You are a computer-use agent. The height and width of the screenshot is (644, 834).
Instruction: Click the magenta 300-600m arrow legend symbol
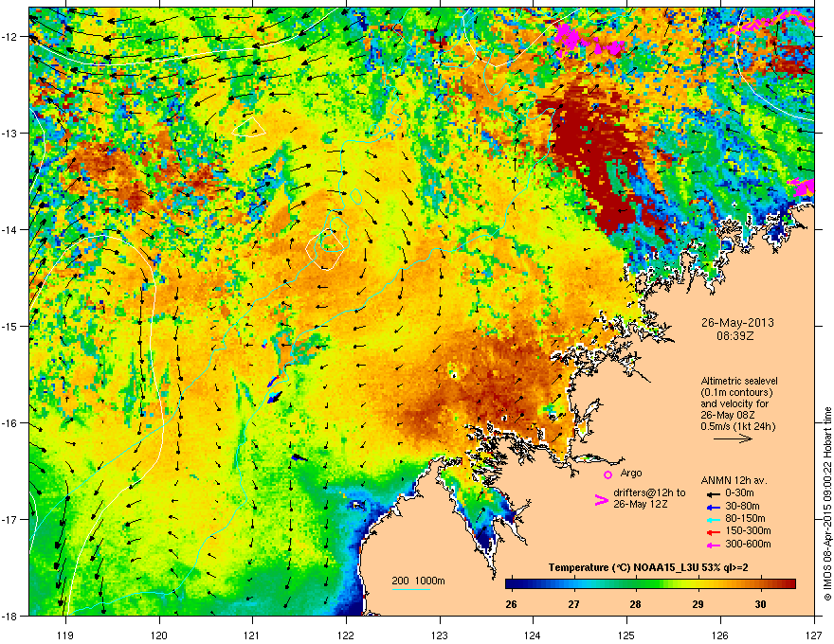point(713,545)
